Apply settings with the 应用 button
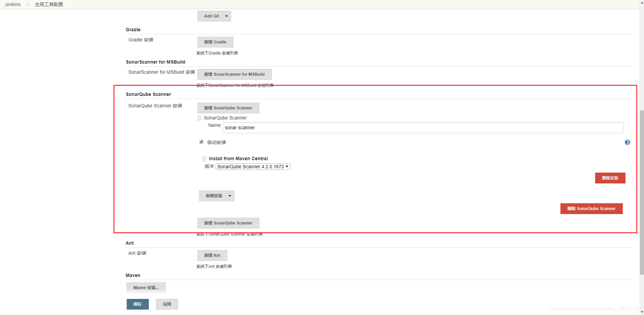The height and width of the screenshot is (315, 644). pos(167,304)
